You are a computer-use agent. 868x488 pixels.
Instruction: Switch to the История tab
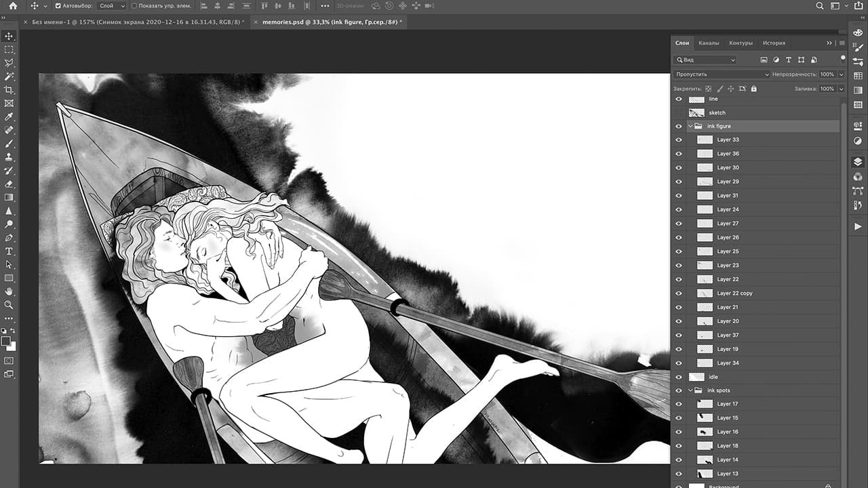coord(774,43)
